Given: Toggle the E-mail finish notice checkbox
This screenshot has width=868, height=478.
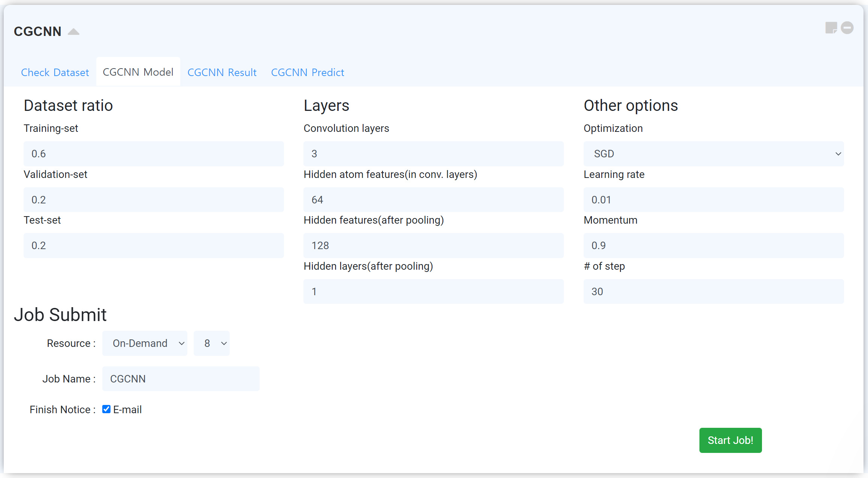Looking at the screenshot, I should [106, 409].
